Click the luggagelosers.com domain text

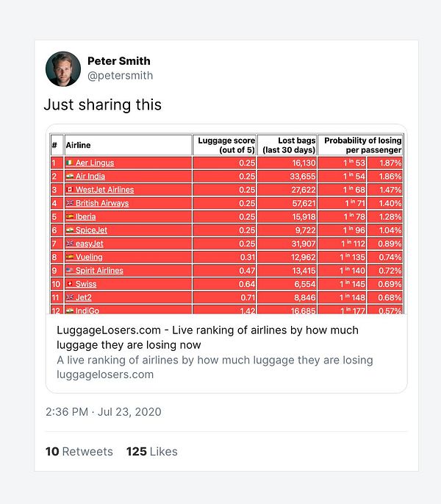[x=105, y=375]
